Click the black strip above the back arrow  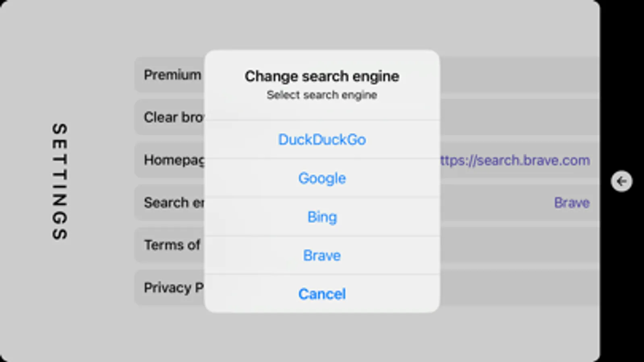tap(621, 80)
